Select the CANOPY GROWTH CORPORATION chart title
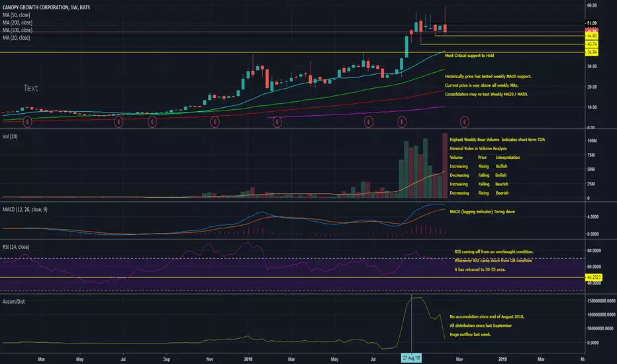The image size is (617, 364). click(46, 7)
